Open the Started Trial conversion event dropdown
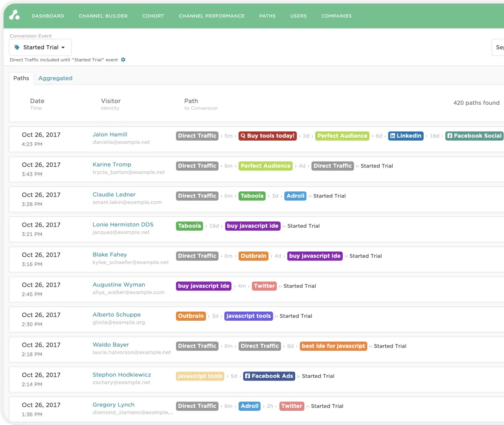Viewport: 504px width, 425px height. tap(40, 47)
